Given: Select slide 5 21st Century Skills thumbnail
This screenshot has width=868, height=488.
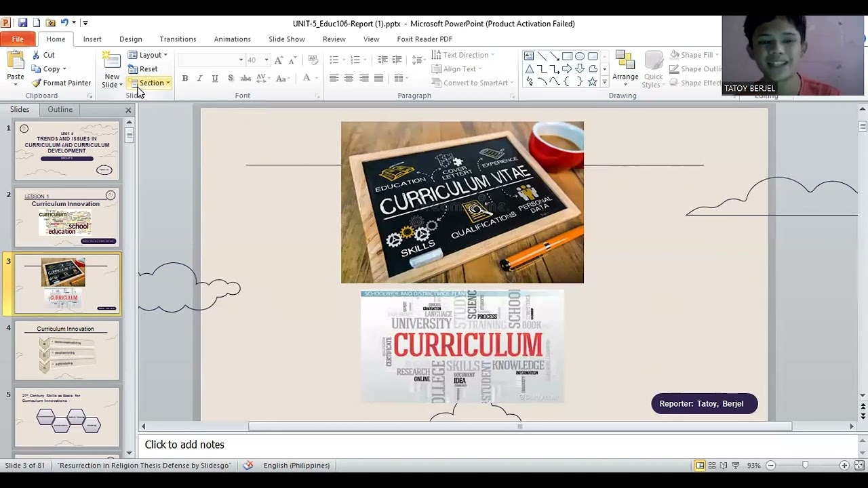Looking at the screenshot, I should coord(67,417).
